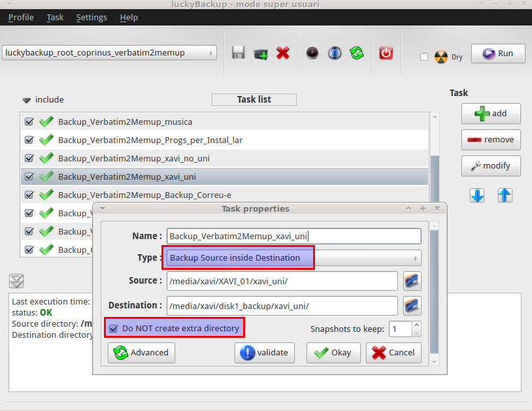Browse for the Destination directory
532x411 pixels.
[412, 306]
